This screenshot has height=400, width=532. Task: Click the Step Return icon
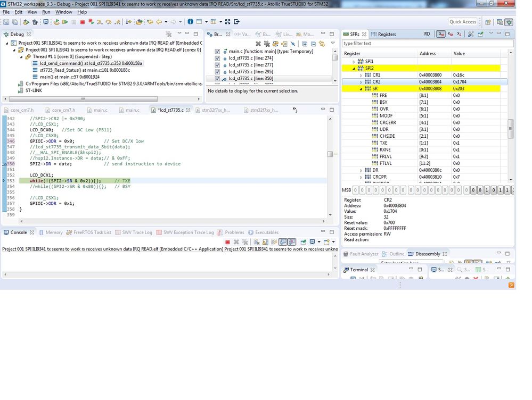117,22
